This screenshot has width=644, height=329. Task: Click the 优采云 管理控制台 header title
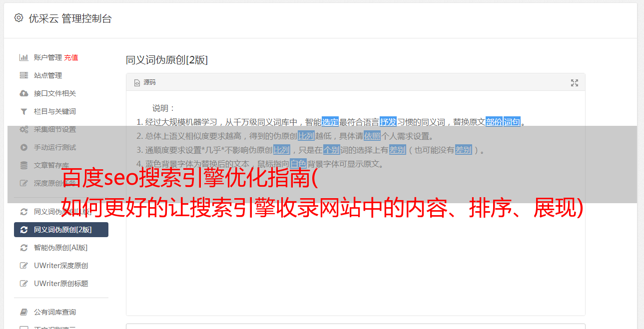coord(70,18)
